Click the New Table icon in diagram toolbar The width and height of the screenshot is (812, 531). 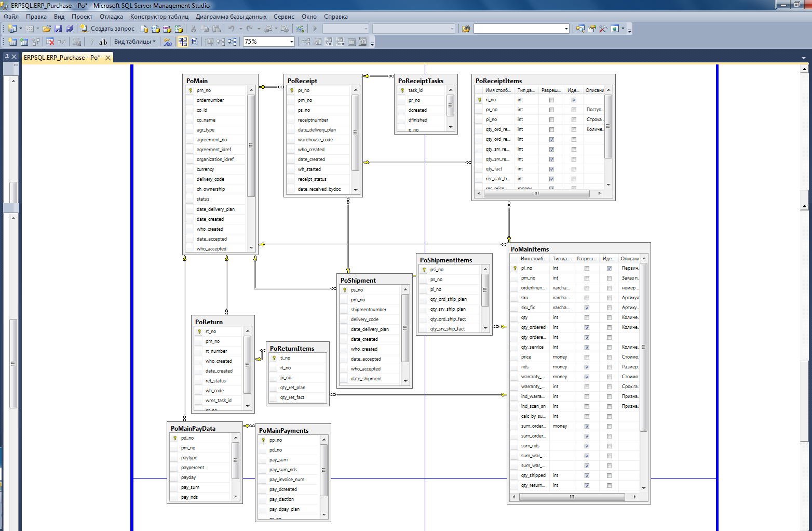[12, 42]
